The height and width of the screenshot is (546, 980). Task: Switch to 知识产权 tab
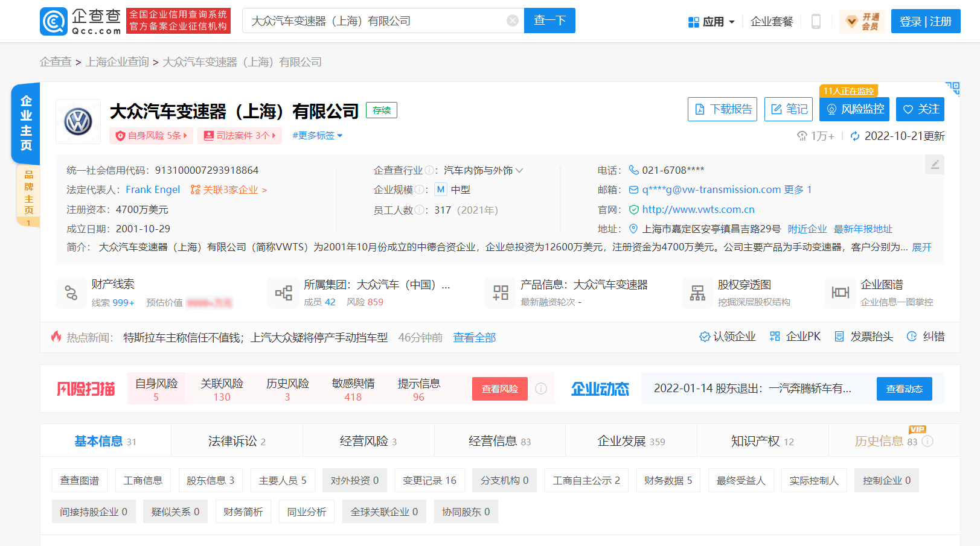click(x=763, y=441)
